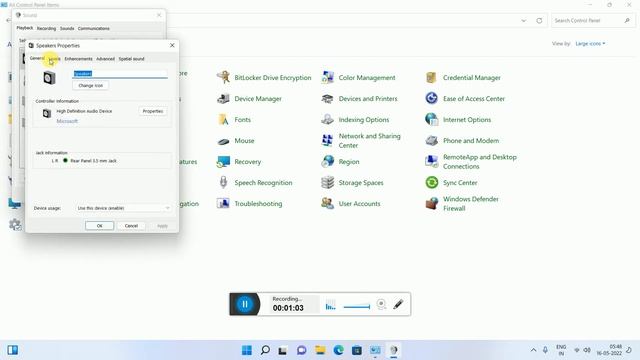Image resolution: width=640 pixels, height=360 pixels.
Task: Open Windows Defender Firewall icon
Action: (431, 203)
